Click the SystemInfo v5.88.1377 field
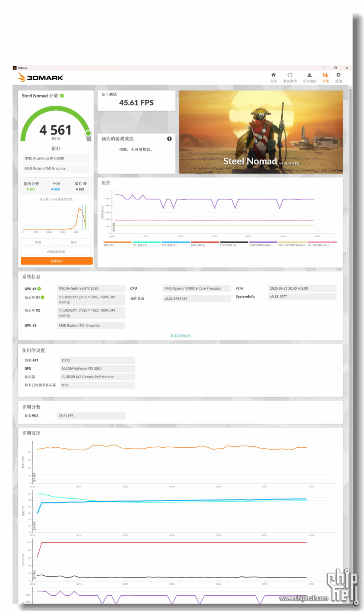Screen dimensions: 364x611 point(302,297)
